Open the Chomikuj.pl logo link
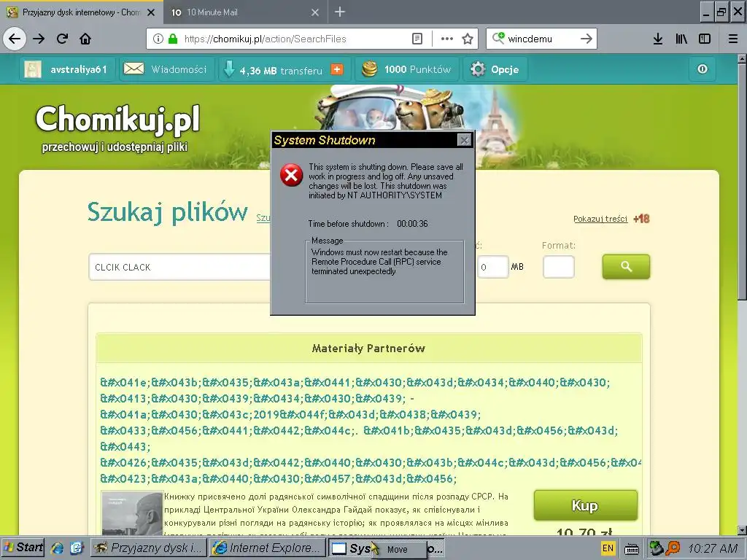The height and width of the screenshot is (560, 747). tap(117, 119)
